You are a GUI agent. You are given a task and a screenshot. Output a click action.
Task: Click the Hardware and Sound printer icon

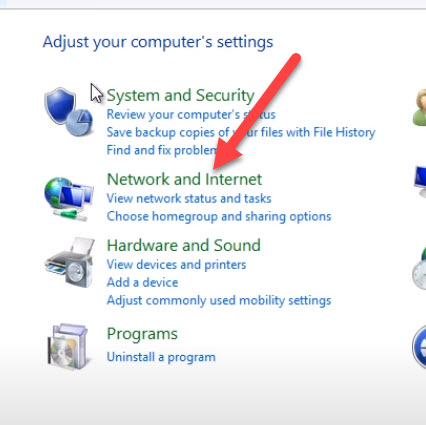70,263
